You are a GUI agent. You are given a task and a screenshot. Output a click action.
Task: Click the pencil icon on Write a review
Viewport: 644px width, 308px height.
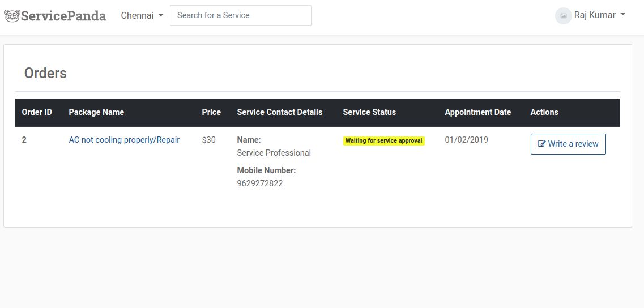point(541,144)
